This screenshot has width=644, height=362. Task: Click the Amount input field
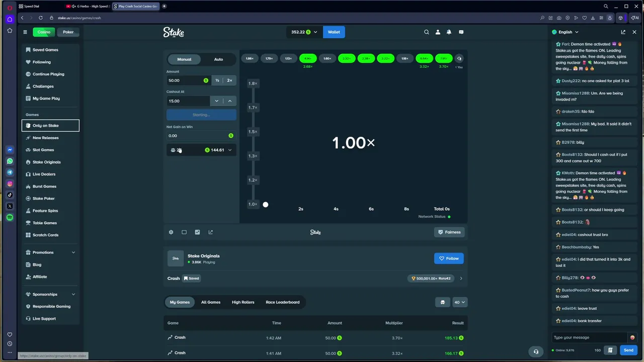189,80
